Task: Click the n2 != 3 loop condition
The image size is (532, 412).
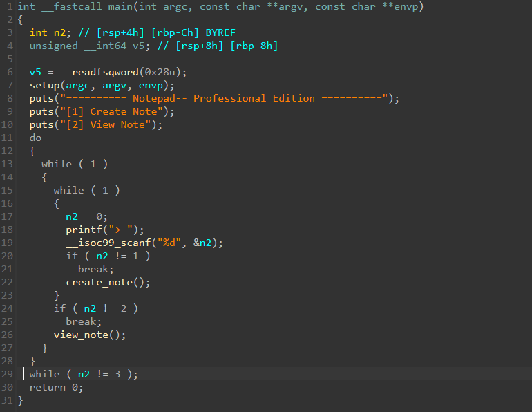Action: tap(99, 375)
